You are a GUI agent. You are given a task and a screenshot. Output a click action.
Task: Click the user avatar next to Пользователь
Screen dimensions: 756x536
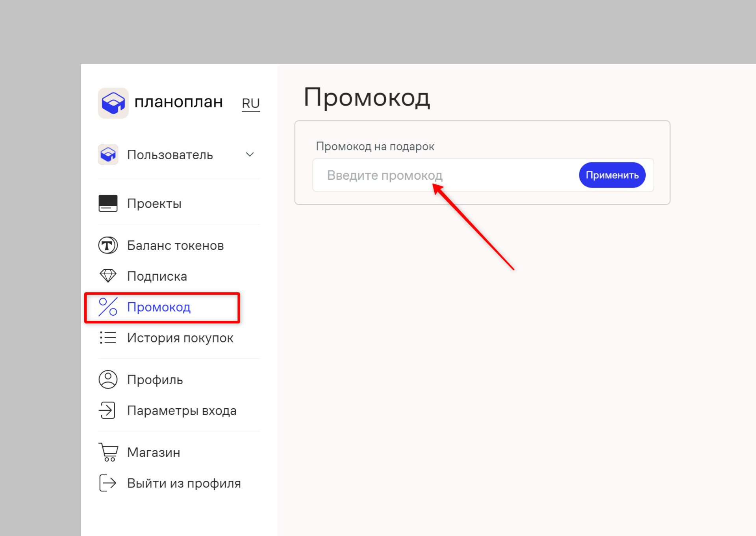pyautogui.click(x=108, y=154)
